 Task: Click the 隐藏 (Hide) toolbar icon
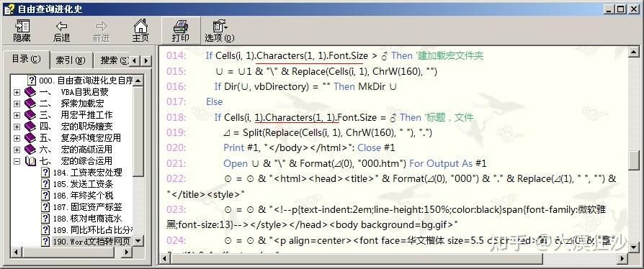pyautogui.click(x=22, y=31)
